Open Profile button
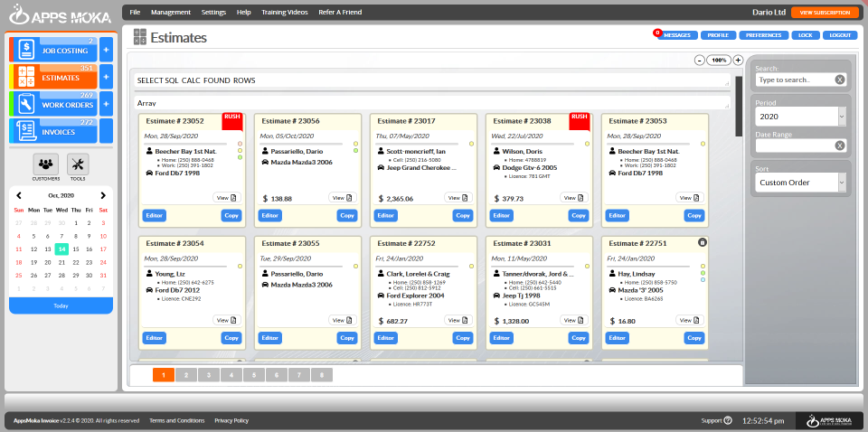Image resolution: width=868 pixels, height=432 pixels. pyautogui.click(x=718, y=35)
